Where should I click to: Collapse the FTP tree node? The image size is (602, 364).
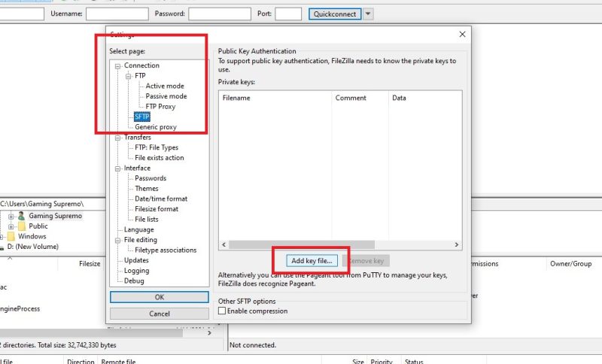pos(129,76)
